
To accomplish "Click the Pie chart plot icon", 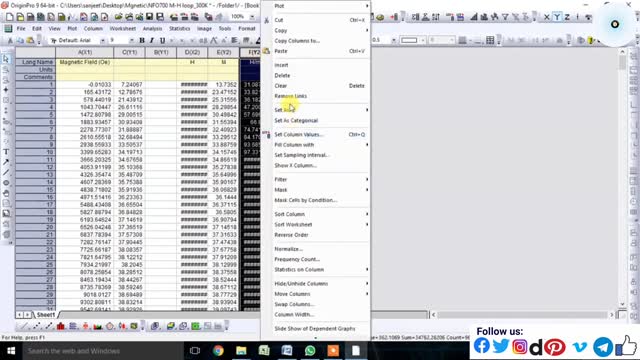I will tap(110, 326).
